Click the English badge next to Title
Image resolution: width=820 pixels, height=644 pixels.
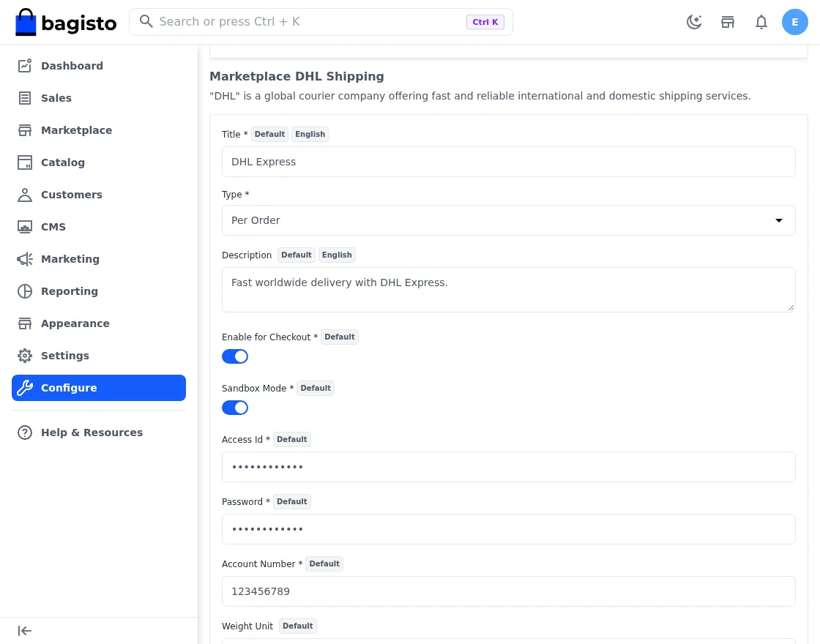click(x=310, y=135)
